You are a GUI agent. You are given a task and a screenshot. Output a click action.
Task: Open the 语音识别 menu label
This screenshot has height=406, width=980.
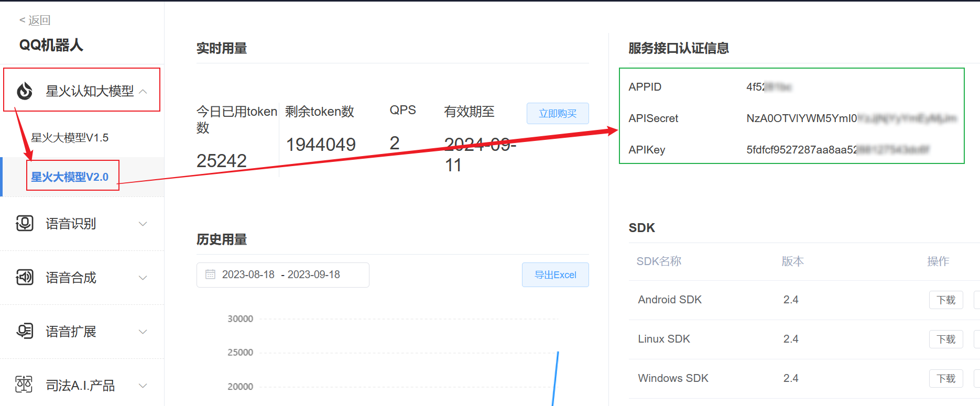71,224
